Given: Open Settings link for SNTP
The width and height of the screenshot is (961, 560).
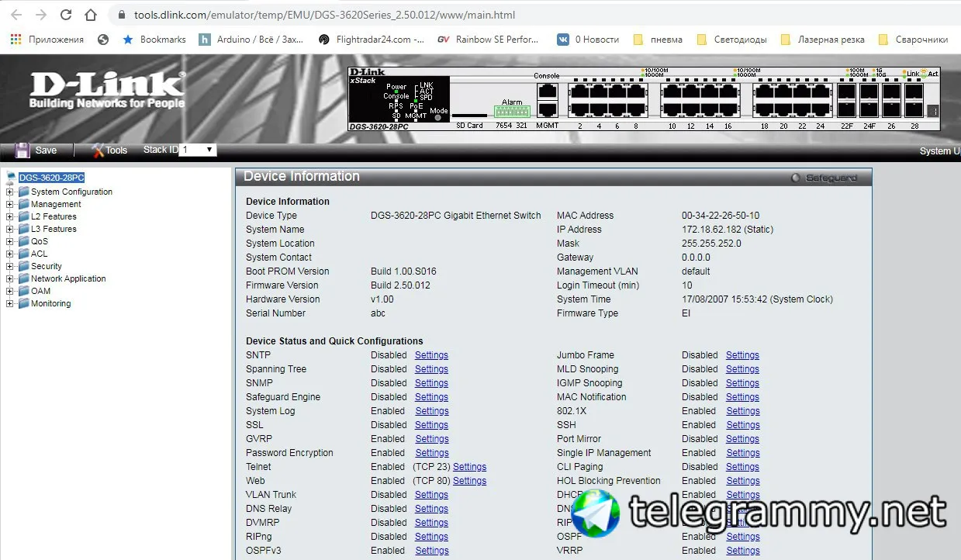Looking at the screenshot, I should pyautogui.click(x=431, y=355).
